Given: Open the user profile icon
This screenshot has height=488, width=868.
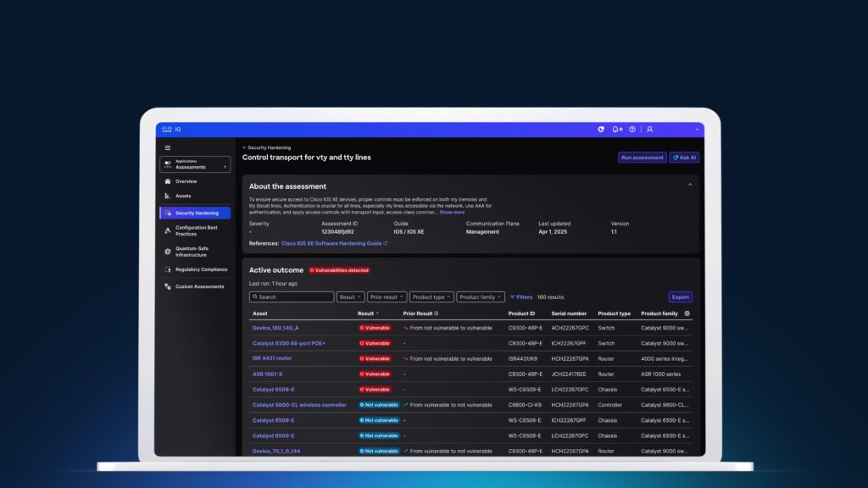Looking at the screenshot, I should [649, 129].
